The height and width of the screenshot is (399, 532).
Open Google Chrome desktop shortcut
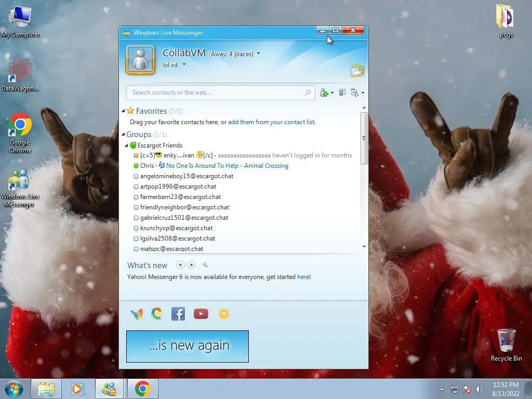(20, 133)
